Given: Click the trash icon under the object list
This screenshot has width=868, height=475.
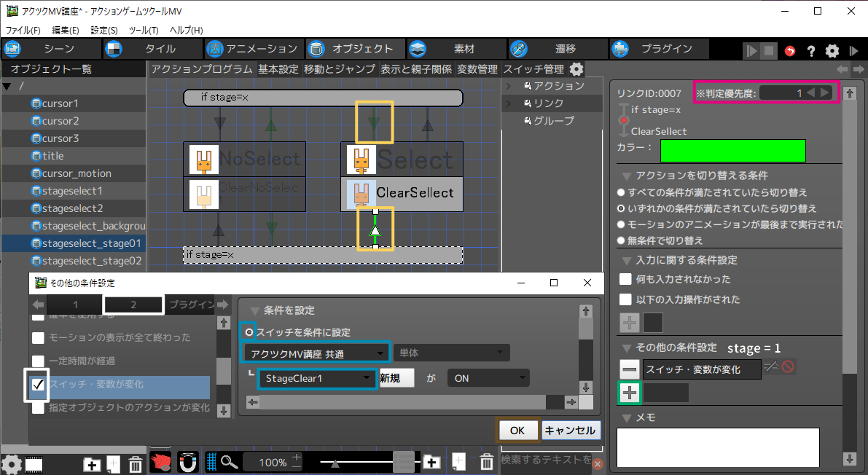Looking at the screenshot, I should [136, 464].
